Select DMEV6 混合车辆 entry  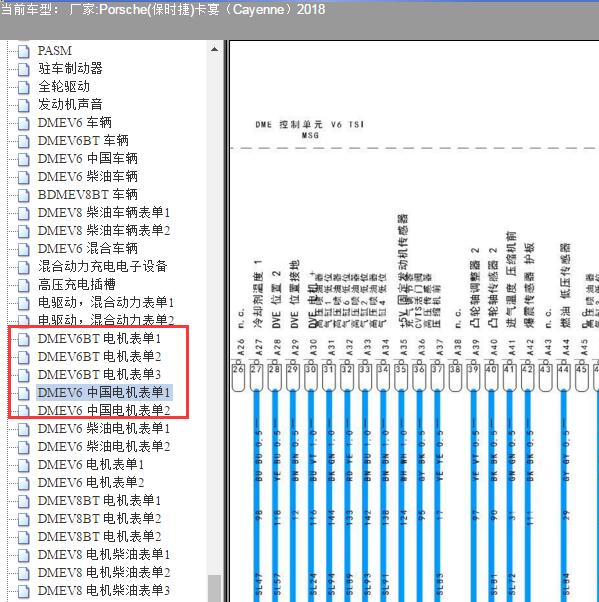(x=88, y=249)
